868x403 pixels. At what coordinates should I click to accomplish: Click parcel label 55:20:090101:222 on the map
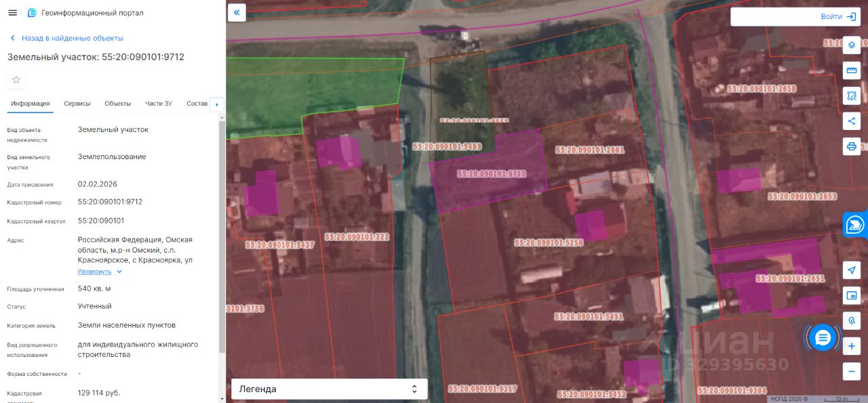[x=357, y=237]
